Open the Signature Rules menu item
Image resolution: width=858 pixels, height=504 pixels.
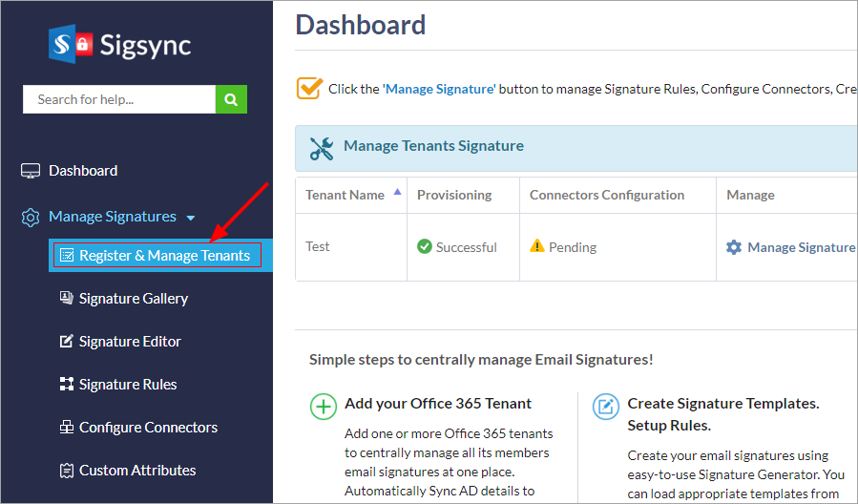tap(128, 385)
